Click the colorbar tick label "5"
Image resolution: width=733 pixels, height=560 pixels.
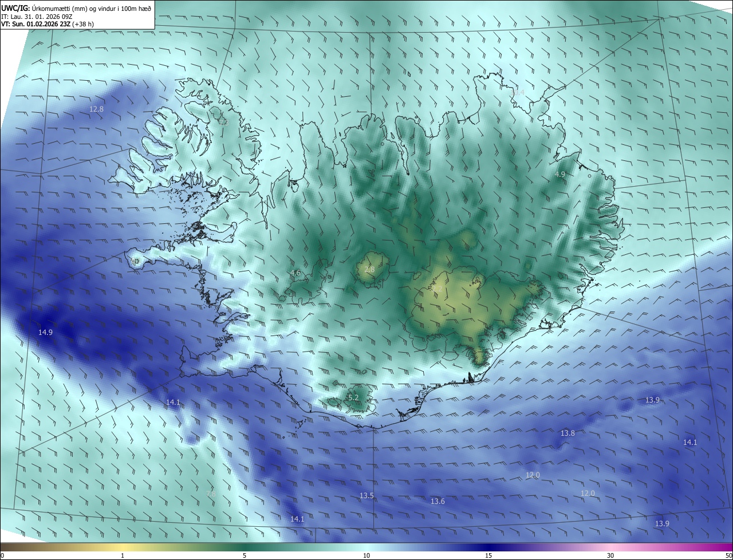click(245, 555)
